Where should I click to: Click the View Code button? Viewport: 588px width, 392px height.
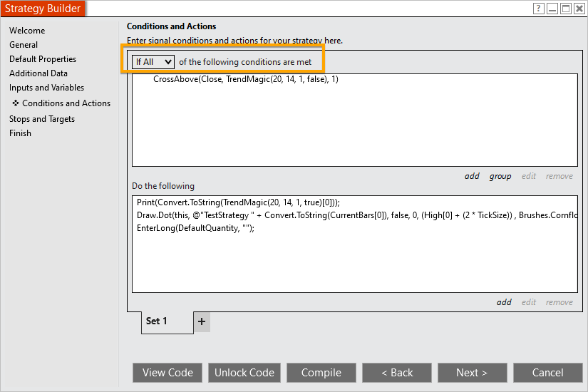coord(167,373)
